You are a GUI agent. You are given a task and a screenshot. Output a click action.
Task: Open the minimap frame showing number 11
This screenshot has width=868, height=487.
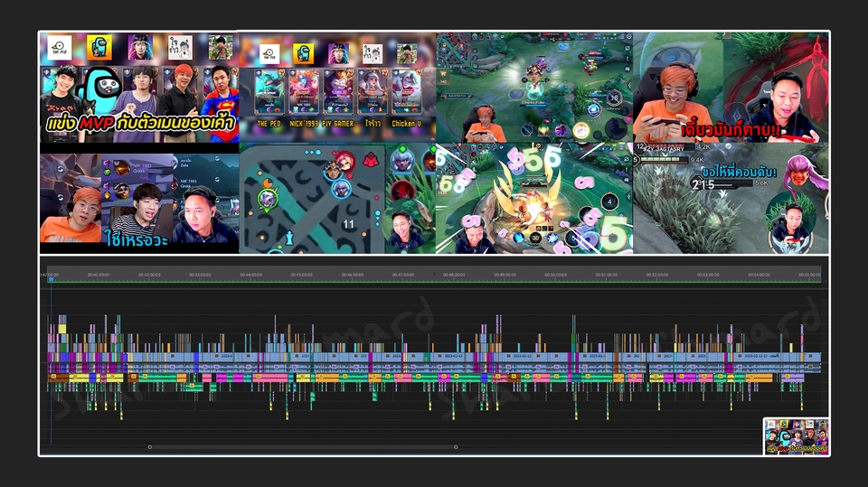pos(337,199)
